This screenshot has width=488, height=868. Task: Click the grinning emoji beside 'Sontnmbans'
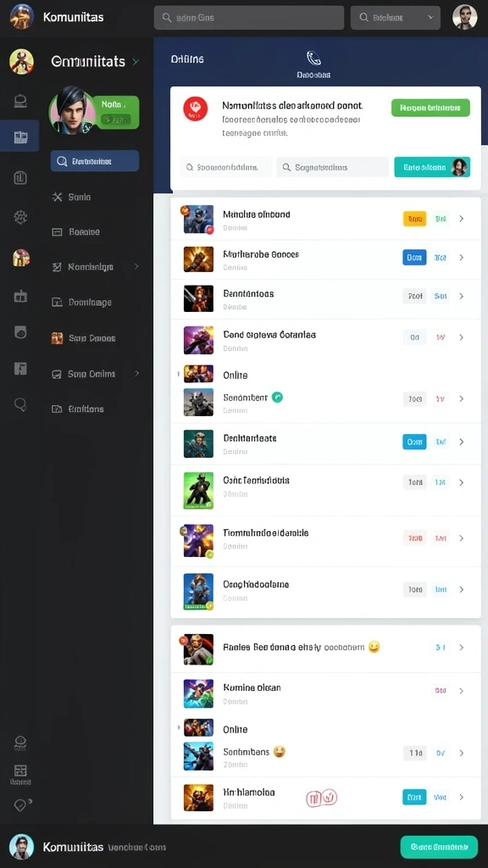tap(280, 752)
